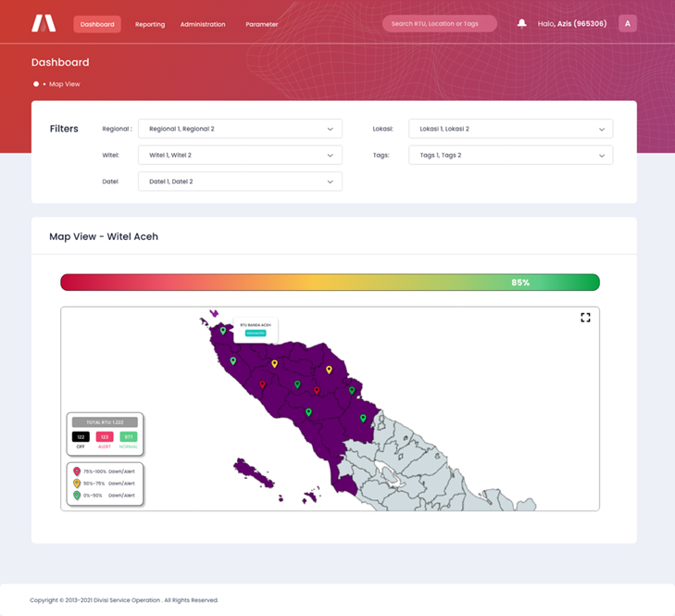Select the green pin below RTU Banda Aceh tooltip

(x=223, y=331)
